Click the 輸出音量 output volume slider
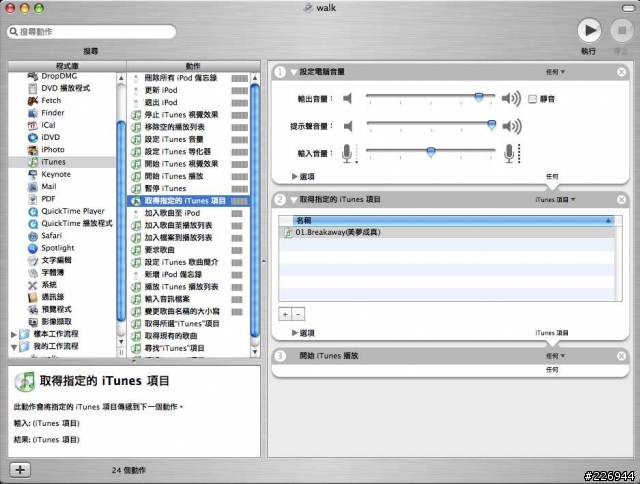 pyautogui.click(x=431, y=97)
